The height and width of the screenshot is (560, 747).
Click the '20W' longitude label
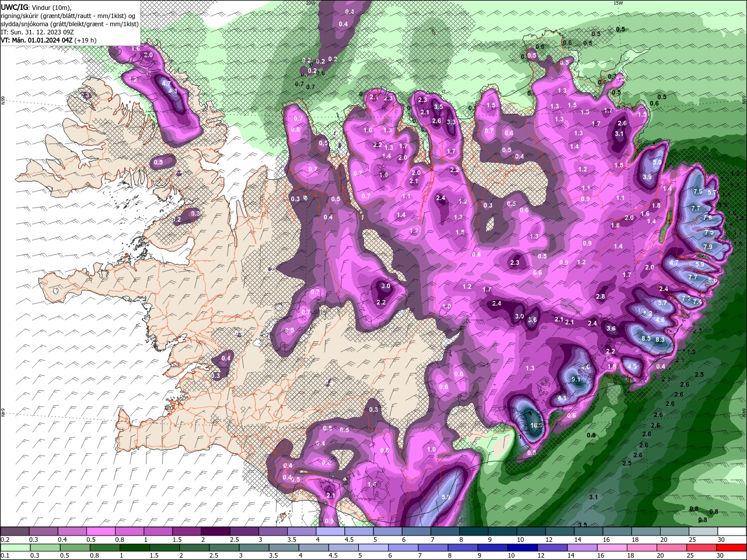point(310,3)
